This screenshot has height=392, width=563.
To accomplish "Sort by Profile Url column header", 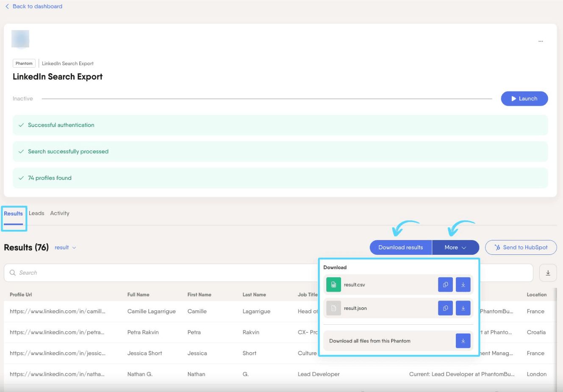I will pos(21,295).
